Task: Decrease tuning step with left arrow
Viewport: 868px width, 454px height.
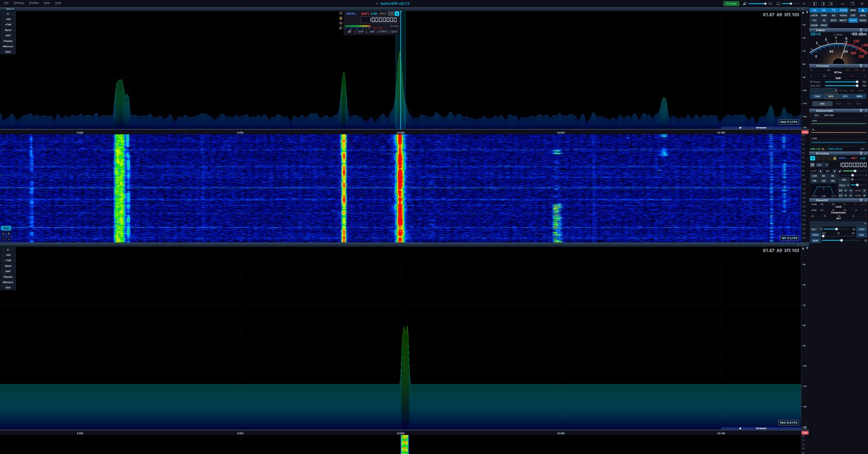Action: tap(820, 171)
